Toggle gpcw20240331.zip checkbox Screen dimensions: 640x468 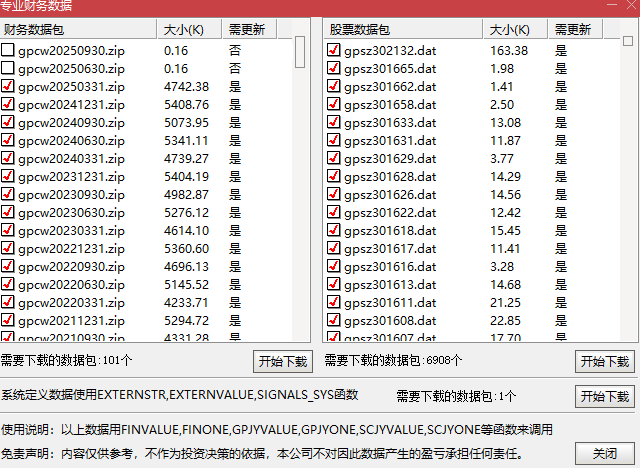click(8, 157)
